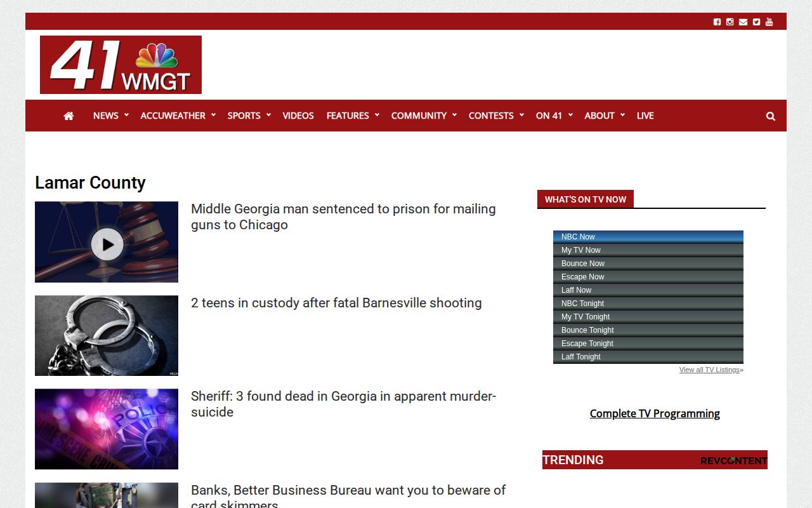
Task: Open the Facebook social icon
Action: click(717, 22)
